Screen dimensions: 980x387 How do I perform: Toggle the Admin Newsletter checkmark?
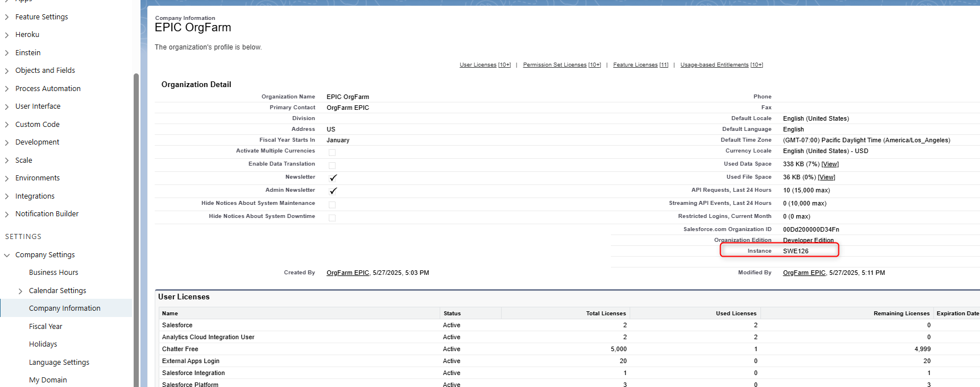[x=333, y=191]
